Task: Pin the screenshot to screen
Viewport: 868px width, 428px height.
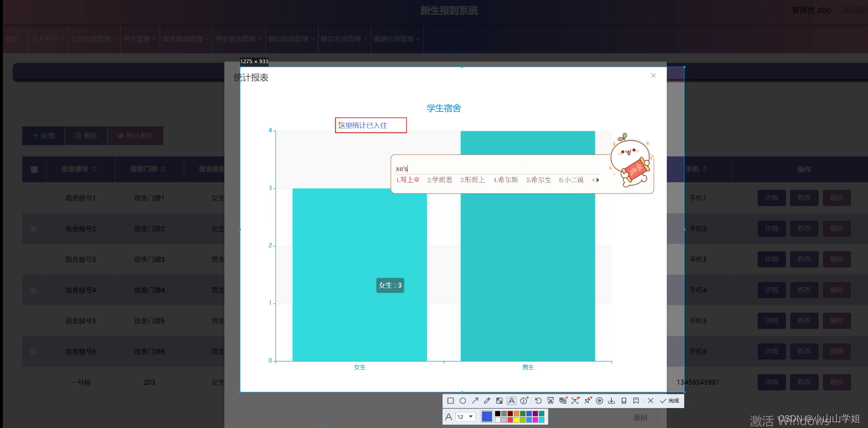Action: [588, 400]
